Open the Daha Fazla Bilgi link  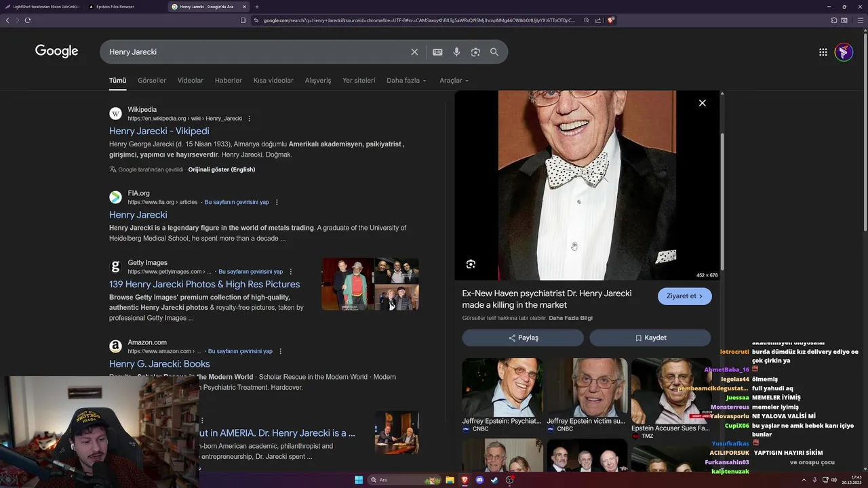[571, 318]
